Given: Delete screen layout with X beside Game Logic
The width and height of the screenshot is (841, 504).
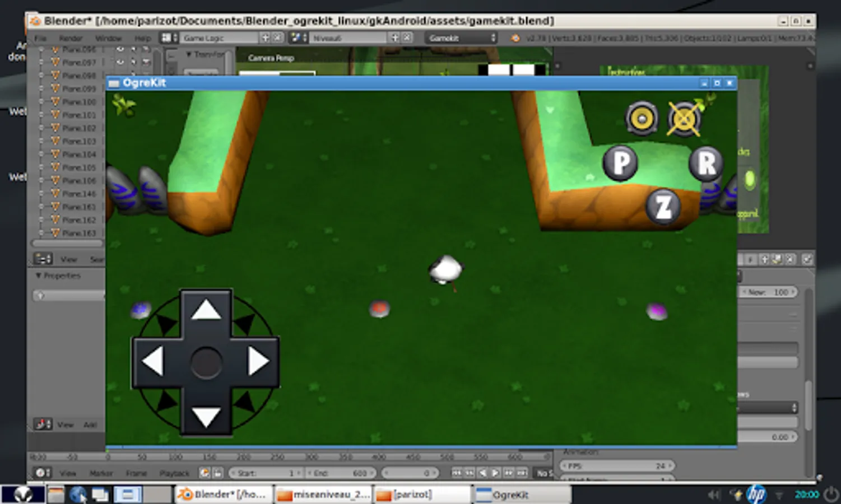Looking at the screenshot, I should click(277, 38).
